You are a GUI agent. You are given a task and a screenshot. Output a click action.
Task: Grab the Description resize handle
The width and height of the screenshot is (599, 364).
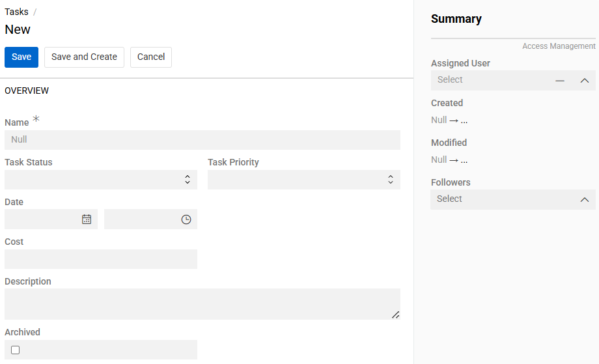[395, 315]
